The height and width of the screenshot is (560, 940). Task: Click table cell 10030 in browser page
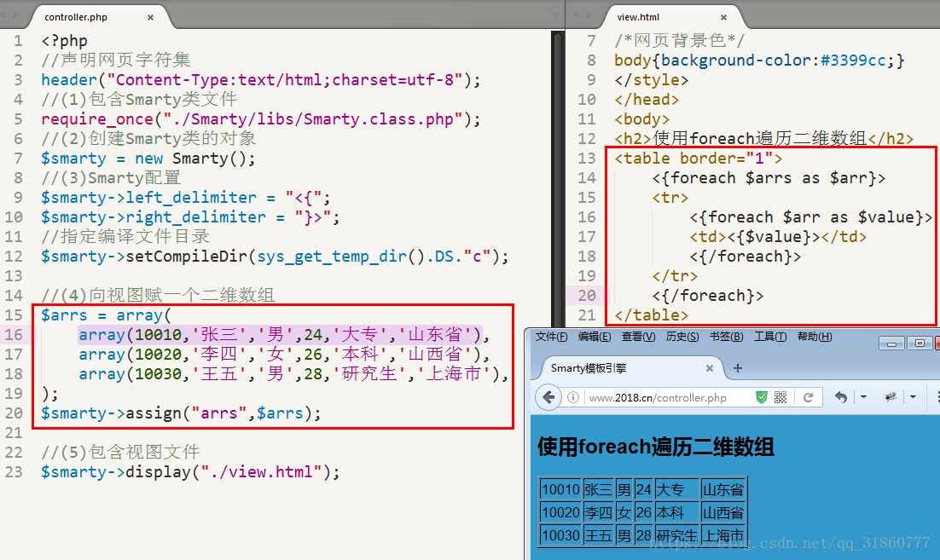561,534
